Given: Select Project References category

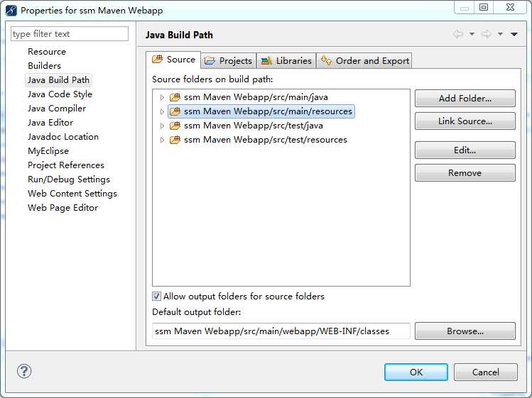Looking at the screenshot, I should pyautogui.click(x=66, y=165).
